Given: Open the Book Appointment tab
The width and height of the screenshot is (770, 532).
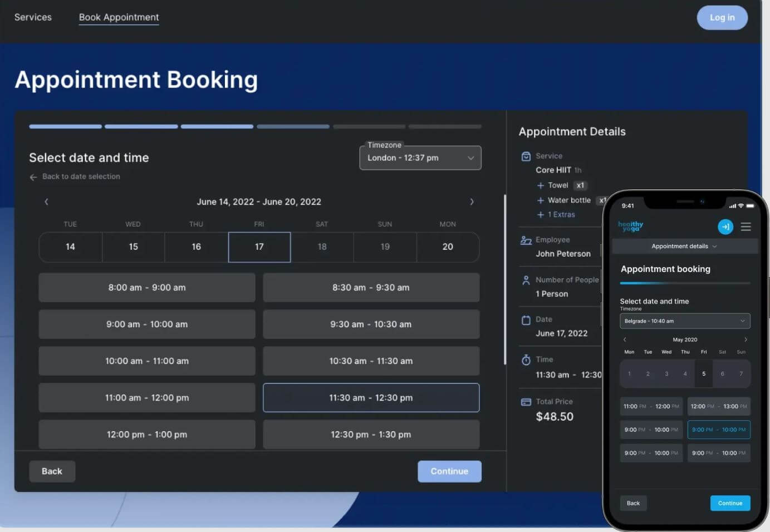Looking at the screenshot, I should (119, 17).
